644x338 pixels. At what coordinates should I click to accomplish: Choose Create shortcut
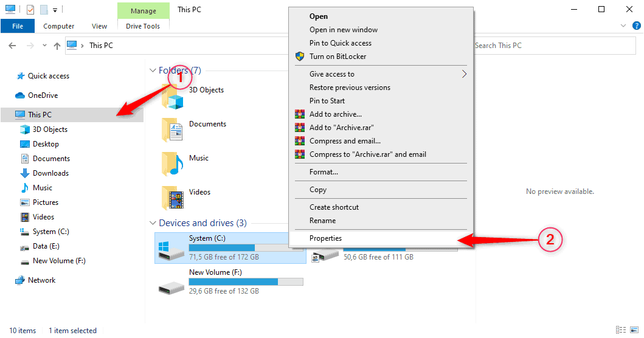334,207
